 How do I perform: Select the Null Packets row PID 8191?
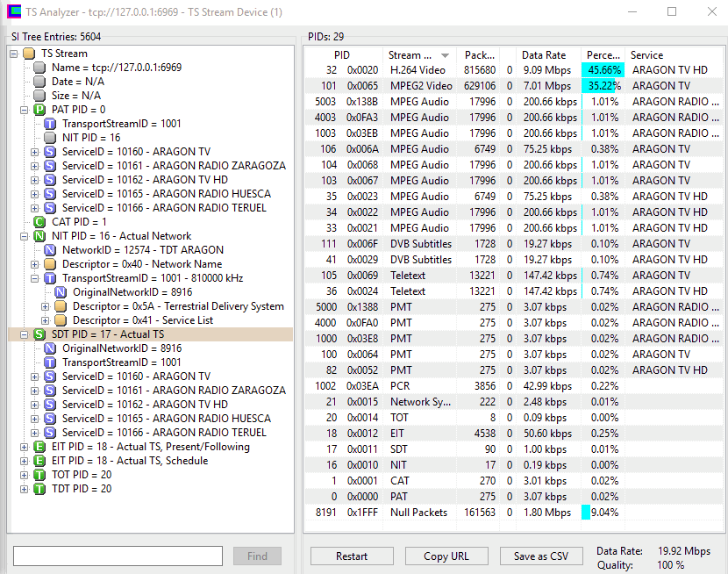click(513, 513)
